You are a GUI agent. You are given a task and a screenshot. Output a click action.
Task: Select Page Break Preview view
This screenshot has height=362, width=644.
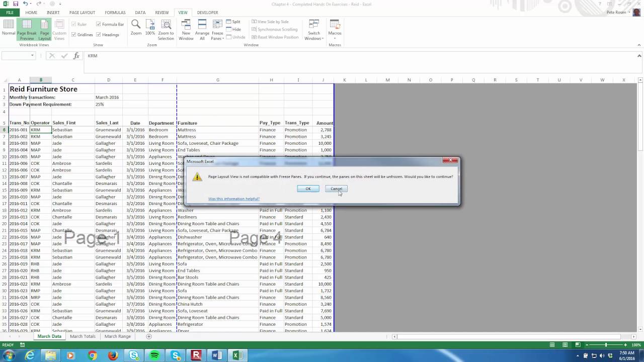click(27, 30)
